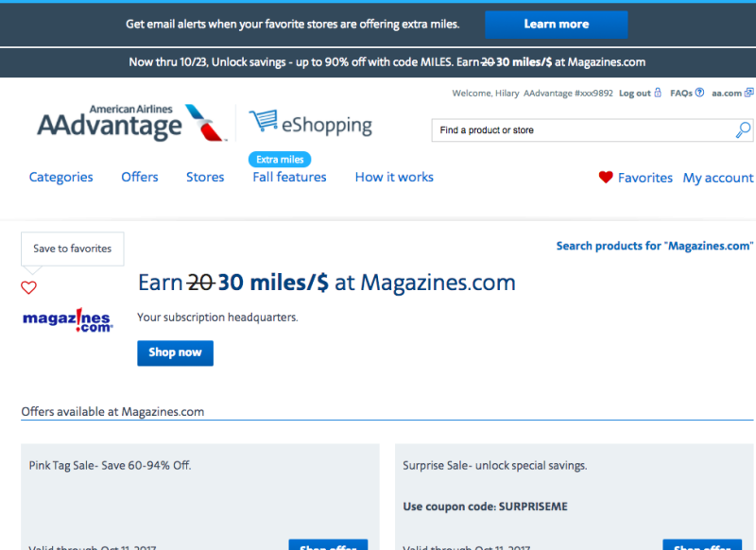
Task: Open the How it works page
Action: 394,177
